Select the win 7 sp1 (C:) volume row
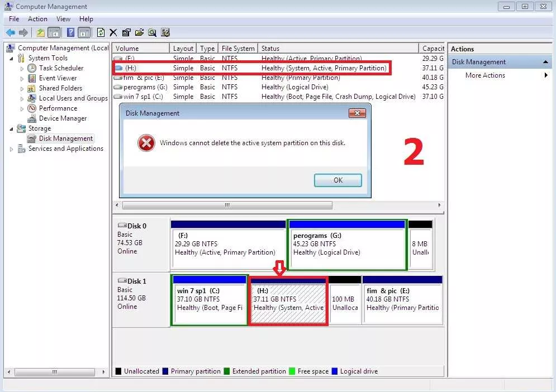Image resolution: width=556 pixels, height=392 pixels. (278, 97)
